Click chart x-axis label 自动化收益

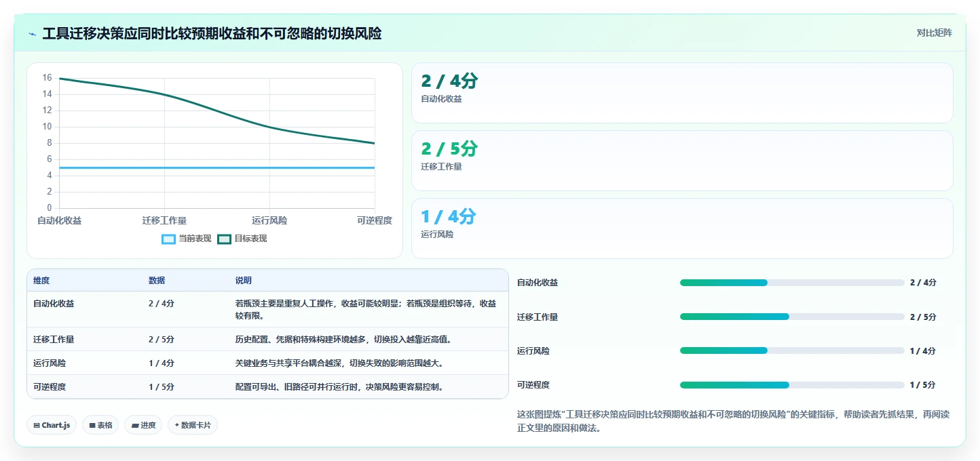(60, 220)
